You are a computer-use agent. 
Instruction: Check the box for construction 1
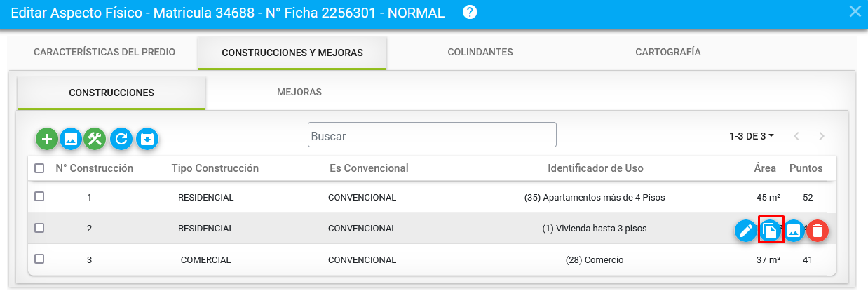[39, 197]
